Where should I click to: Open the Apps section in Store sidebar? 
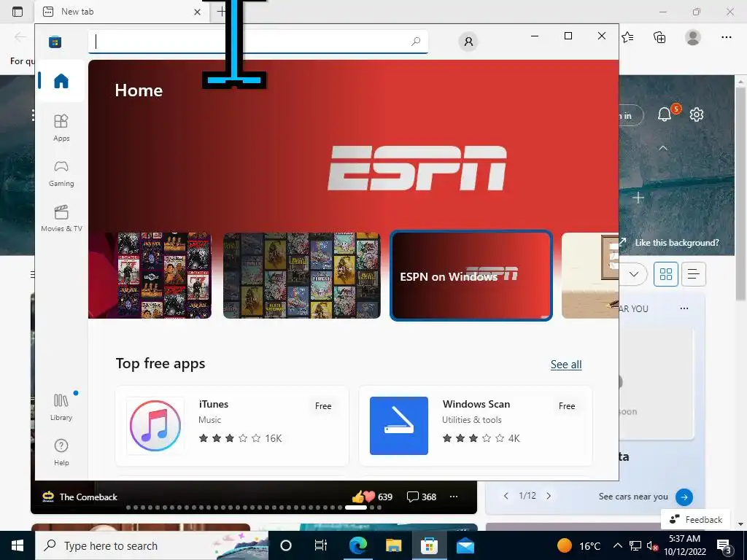[x=61, y=128]
